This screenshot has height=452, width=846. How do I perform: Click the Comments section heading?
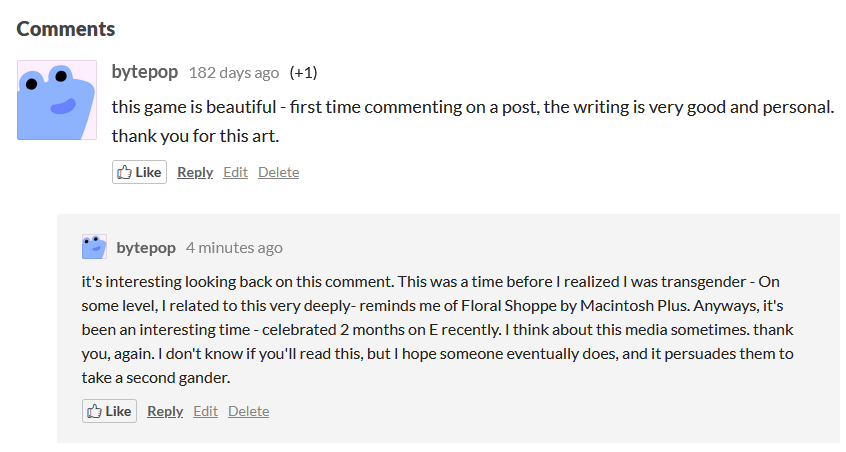(x=66, y=29)
